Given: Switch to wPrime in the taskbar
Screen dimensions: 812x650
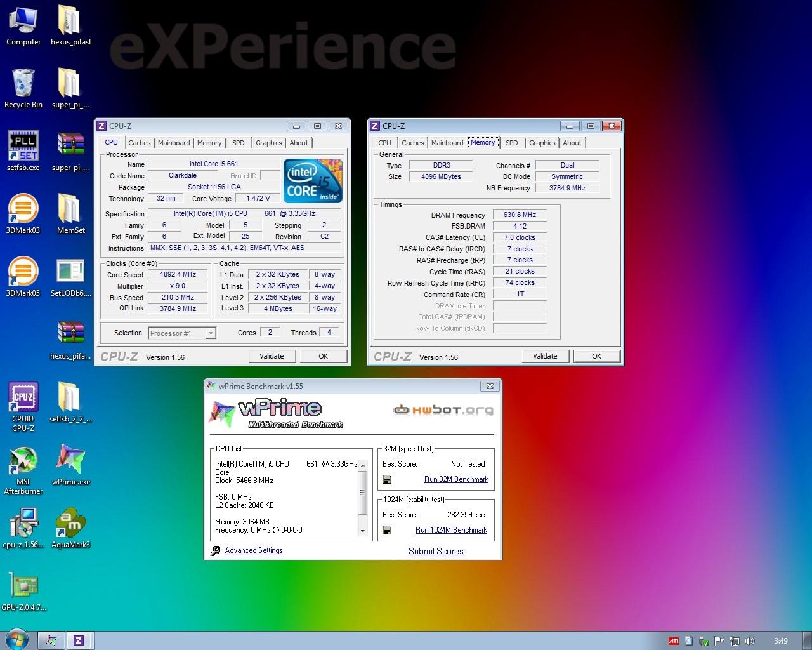Looking at the screenshot, I should (52, 640).
